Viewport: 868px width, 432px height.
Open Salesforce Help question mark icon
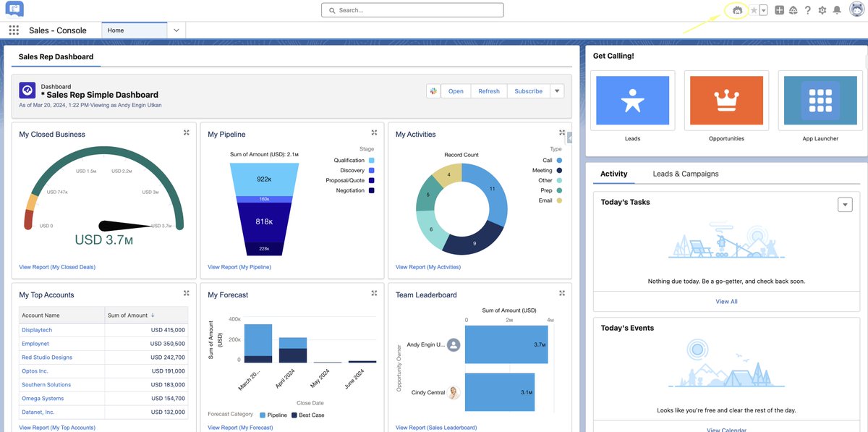(807, 9)
